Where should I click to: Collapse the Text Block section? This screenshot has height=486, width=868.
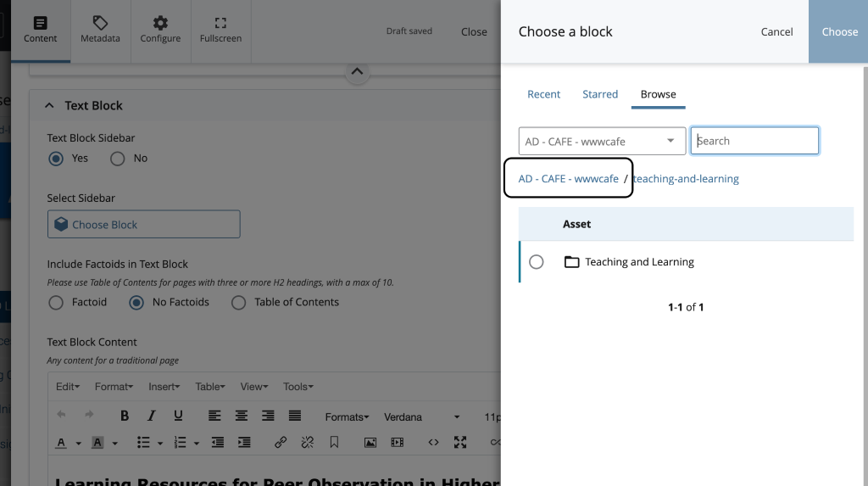(x=49, y=105)
